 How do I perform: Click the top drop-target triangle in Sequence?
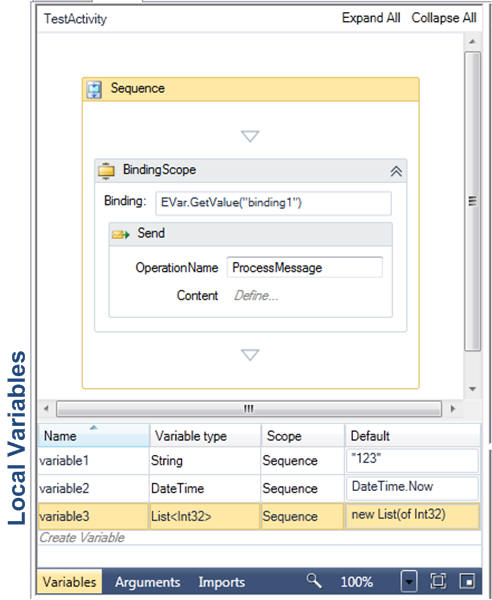click(x=250, y=136)
